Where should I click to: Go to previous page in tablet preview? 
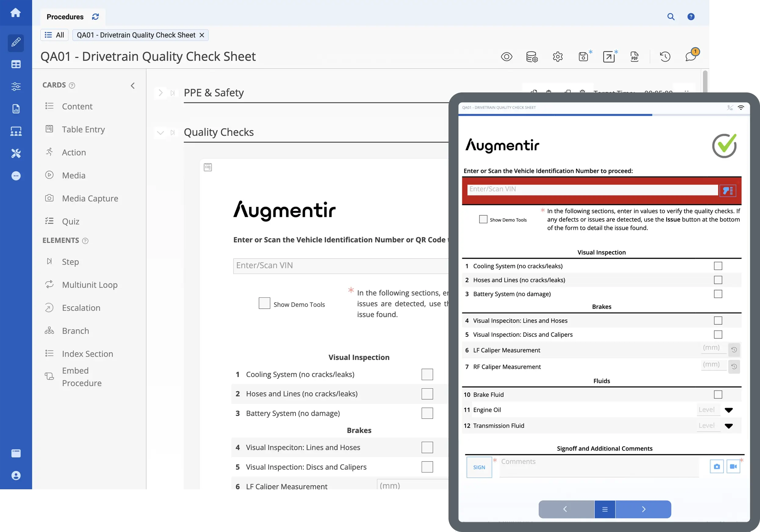[x=566, y=509]
